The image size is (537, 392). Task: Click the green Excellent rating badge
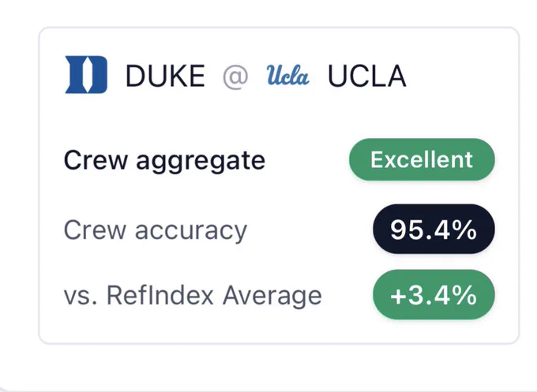[x=422, y=159]
